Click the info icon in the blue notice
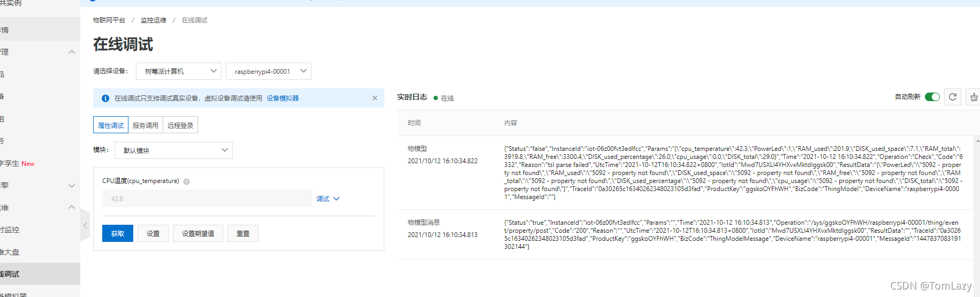Viewport: 980px width, 297px height. click(105, 98)
